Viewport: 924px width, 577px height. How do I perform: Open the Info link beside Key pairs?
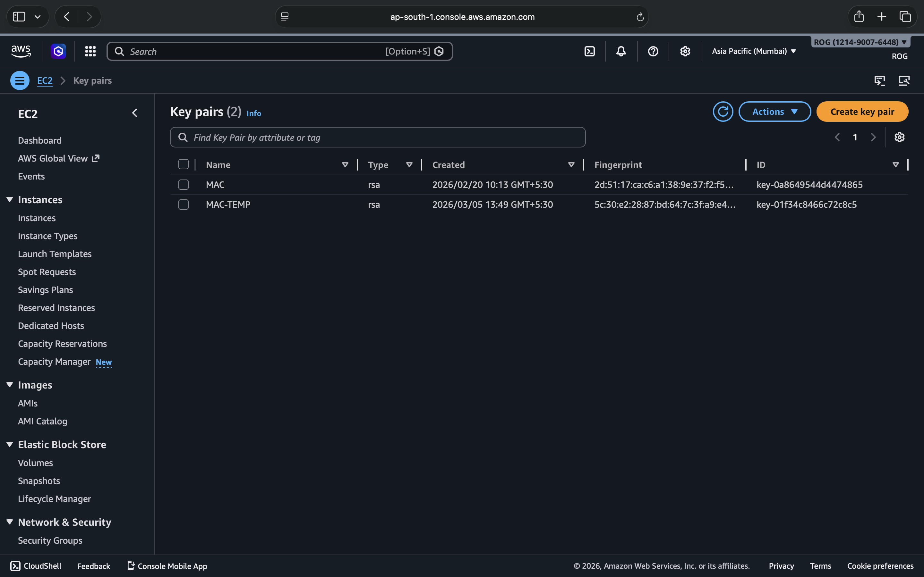pyautogui.click(x=253, y=113)
